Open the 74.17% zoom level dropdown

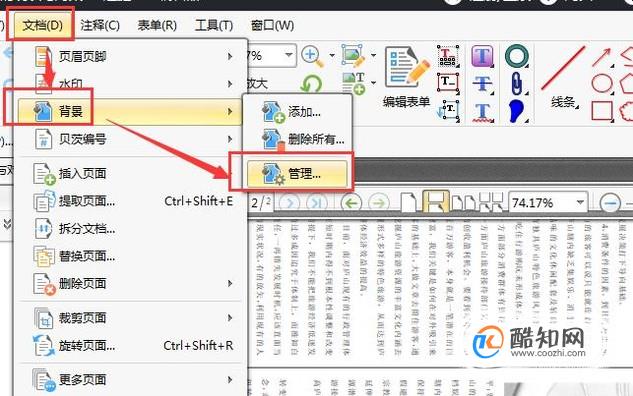581,202
